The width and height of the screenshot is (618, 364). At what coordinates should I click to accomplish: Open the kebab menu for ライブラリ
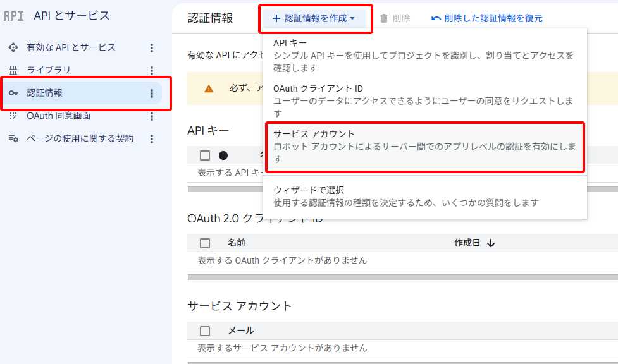pos(152,71)
